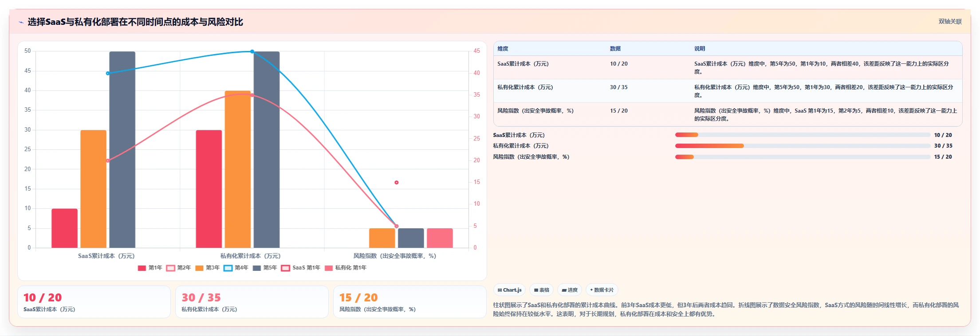
Task: Click the 表格 tag chip
Action: (x=542, y=290)
